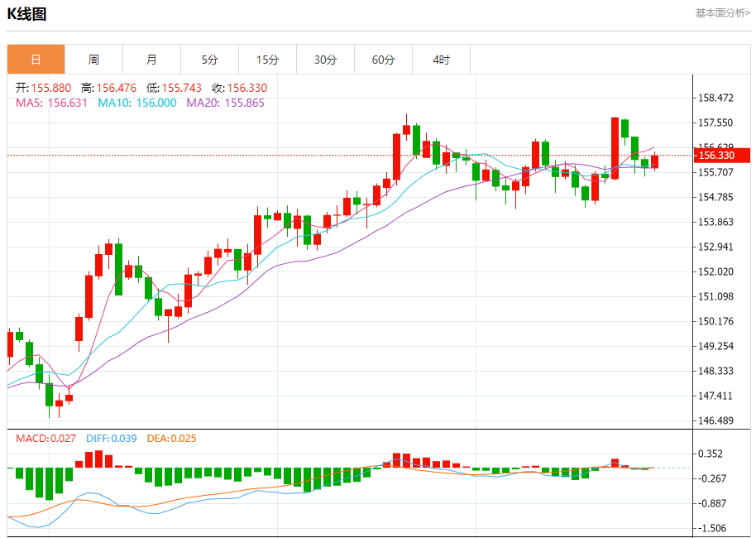The image size is (756, 538).
Task: Switch to the 15分 timeframe tab
Action: pyautogui.click(x=267, y=60)
